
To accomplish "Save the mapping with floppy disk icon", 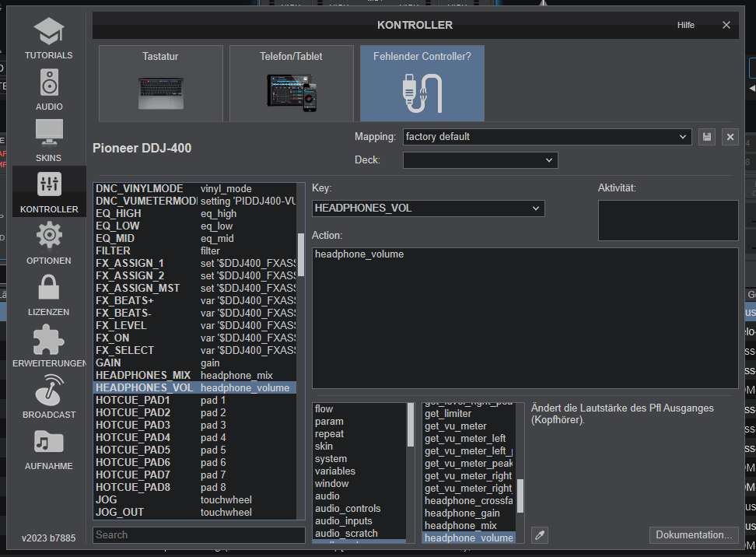I will point(707,137).
